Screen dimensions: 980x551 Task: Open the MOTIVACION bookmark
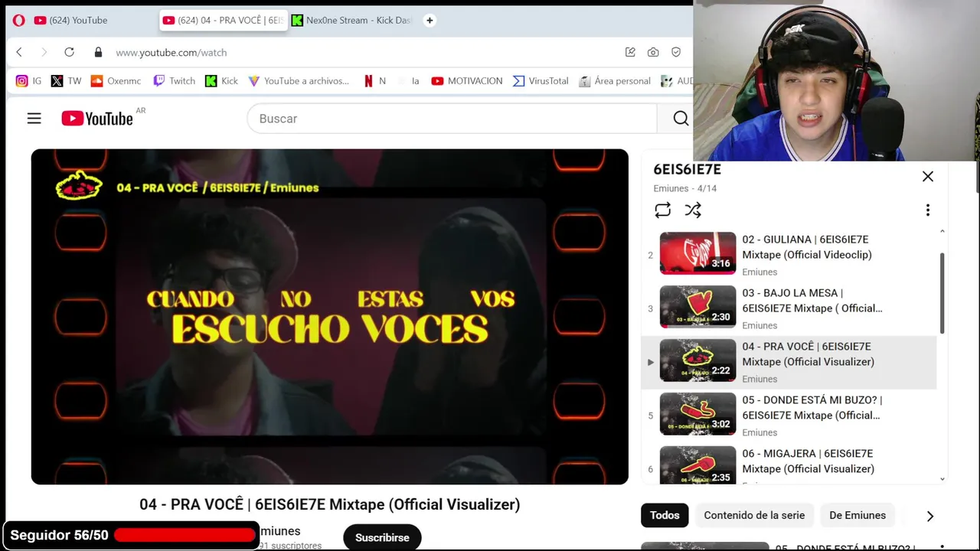tap(467, 80)
